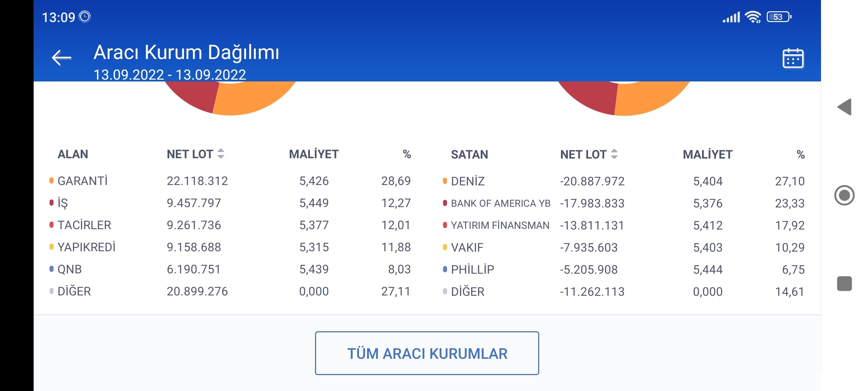This screenshot has width=868, height=391.
Task: Open TÜM ARACI KURUMLAR button
Action: [427, 353]
